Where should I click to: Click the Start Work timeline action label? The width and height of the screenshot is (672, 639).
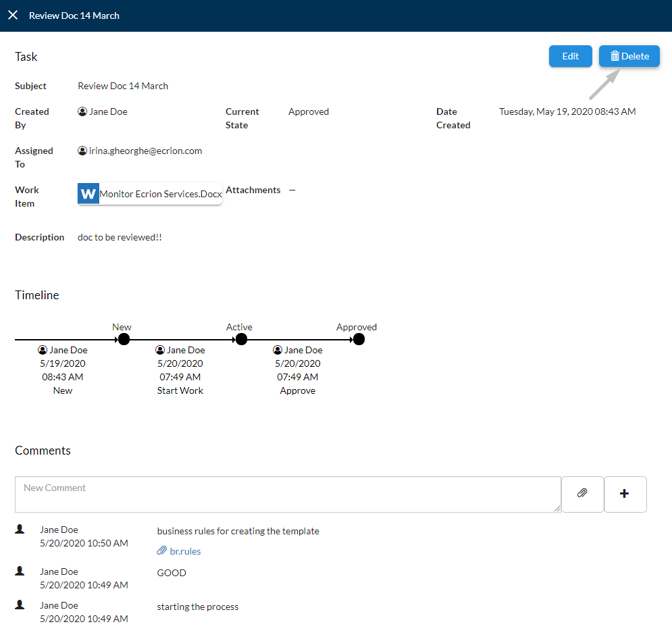(x=180, y=390)
